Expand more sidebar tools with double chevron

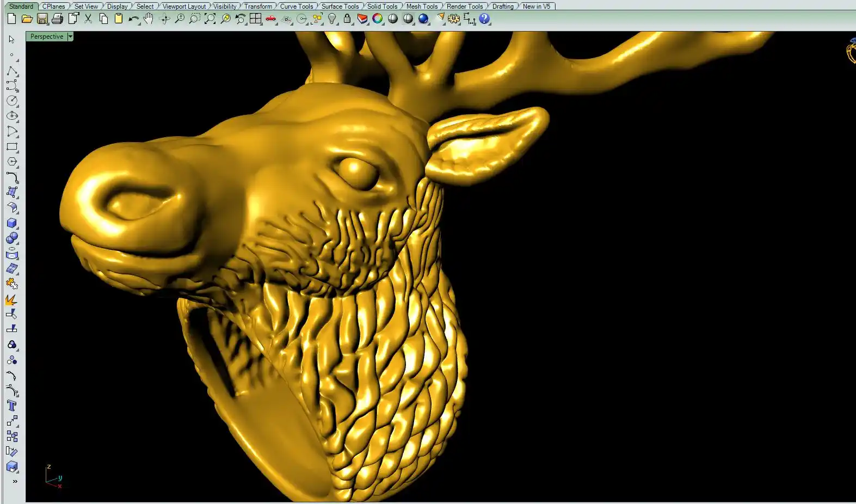click(x=15, y=481)
